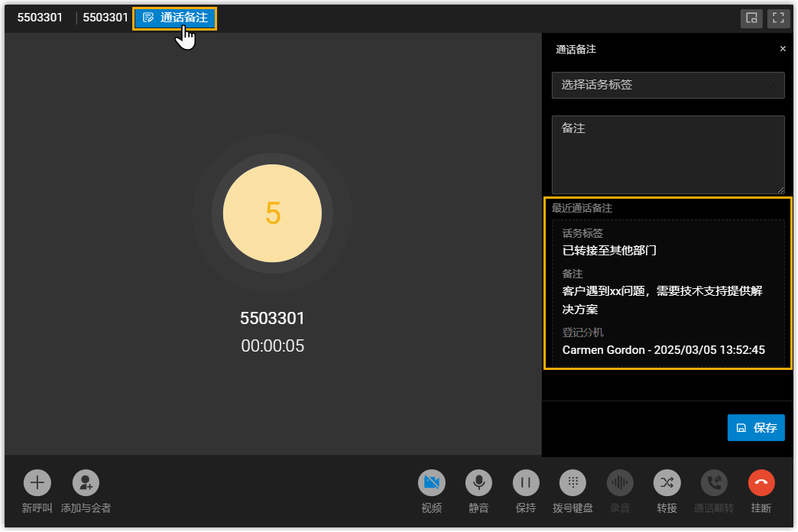Open the dial keypad
Screen dimensions: 798x532
573,483
